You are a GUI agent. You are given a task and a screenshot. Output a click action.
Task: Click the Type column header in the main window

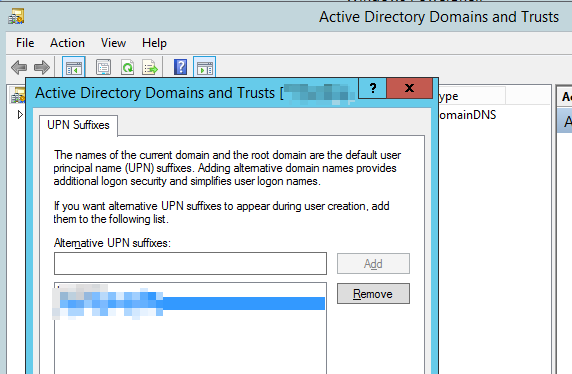pyautogui.click(x=472, y=96)
